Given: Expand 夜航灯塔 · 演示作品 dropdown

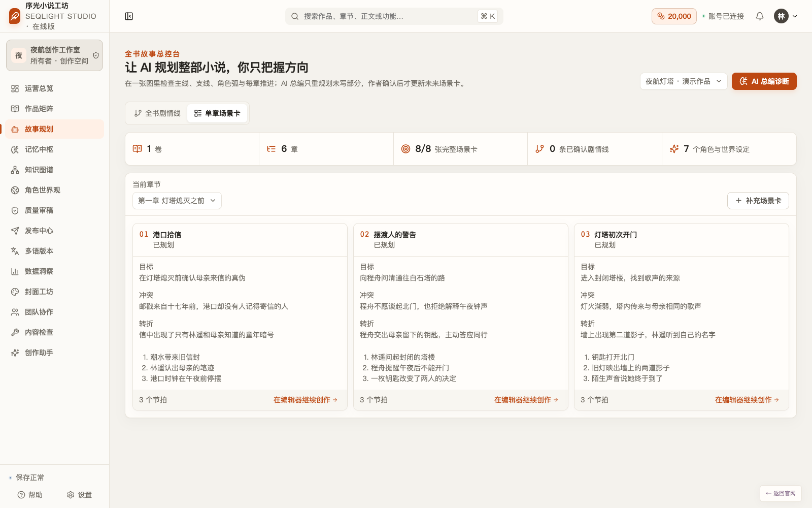Looking at the screenshot, I should tap(684, 81).
